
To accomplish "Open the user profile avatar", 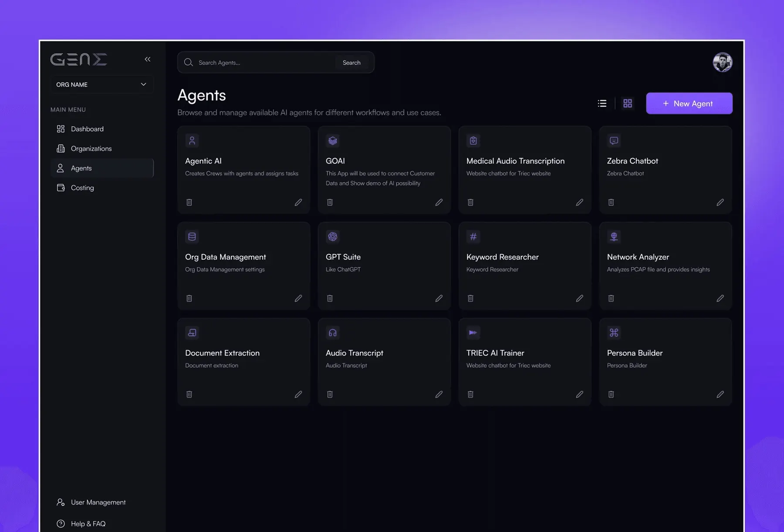I will pyautogui.click(x=722, y=62).
